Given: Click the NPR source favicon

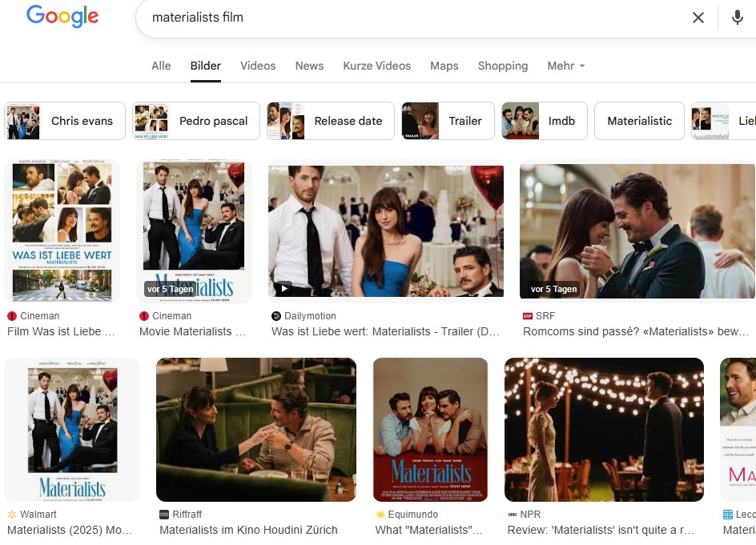Looking at the screenshot, I should click(x=512, y=515).
